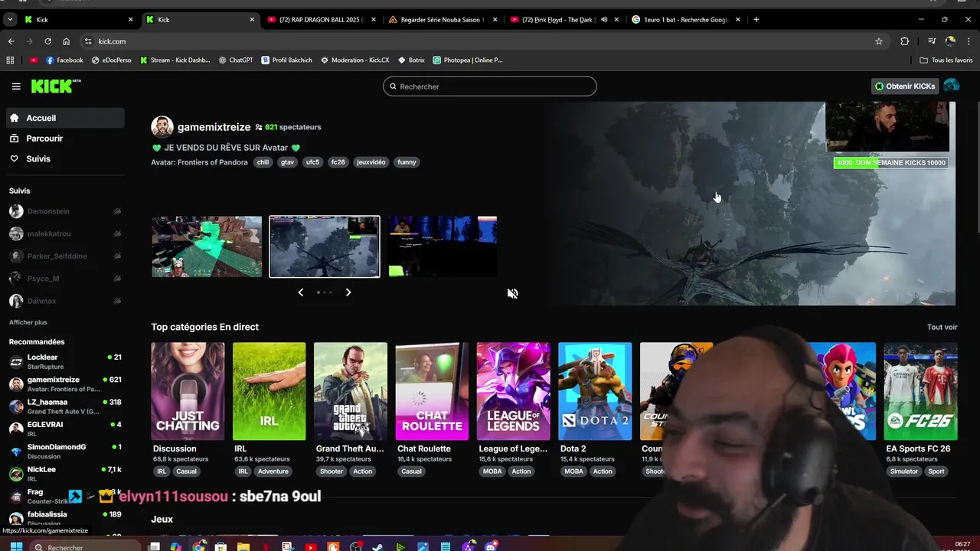Open the Windows Start button
This screenshot has width=980, height=551.
(x=15, y=546)
